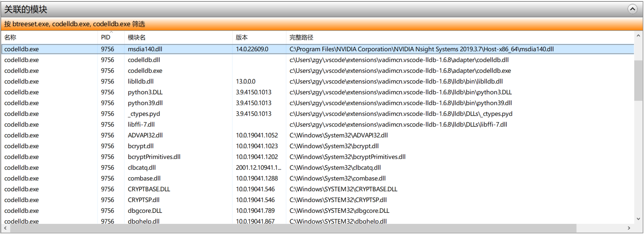This screenshot has width=644, height=234.
Task: Click C:\Windows\System32\combase.dll path cell
Action: [337, 178]
